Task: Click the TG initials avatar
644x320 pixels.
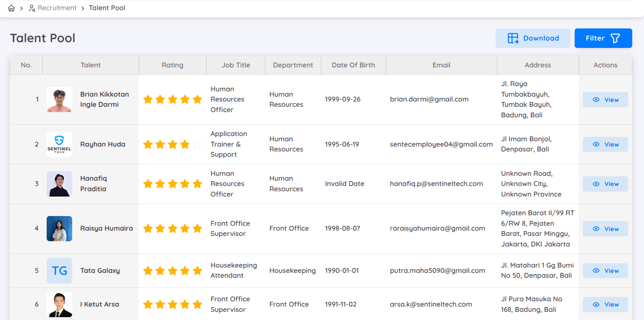Action: [59, 270]
